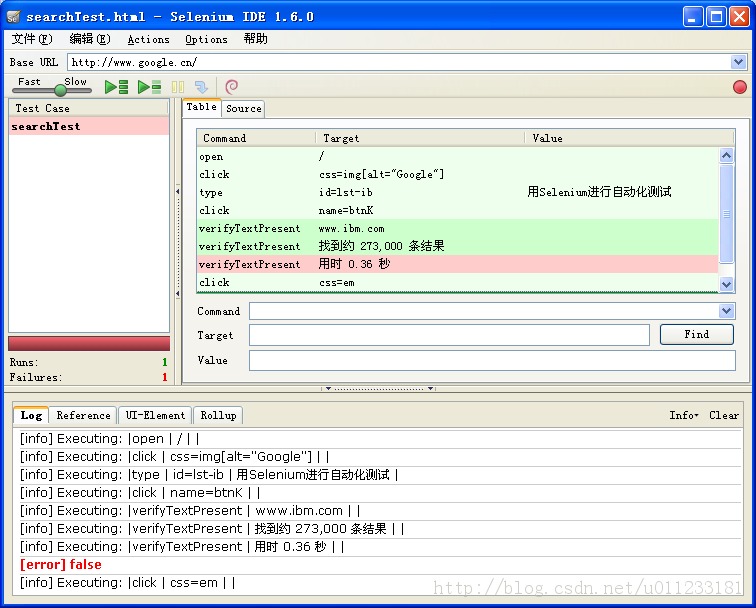
Task: Select the verifyTextPresent 找到约 273,000 条结果 row
Action: (x=458, y=246)
